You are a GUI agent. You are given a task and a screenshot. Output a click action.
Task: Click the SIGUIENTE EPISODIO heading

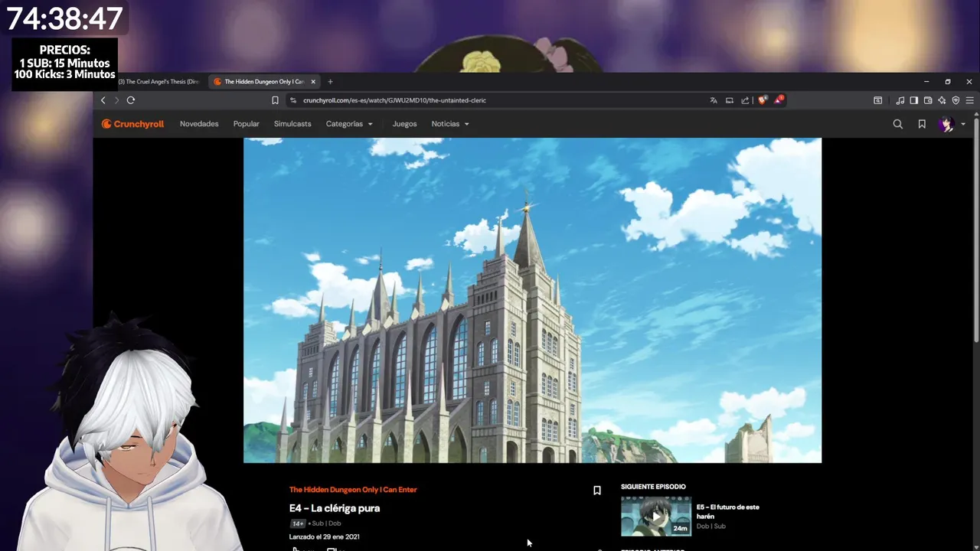653,487
